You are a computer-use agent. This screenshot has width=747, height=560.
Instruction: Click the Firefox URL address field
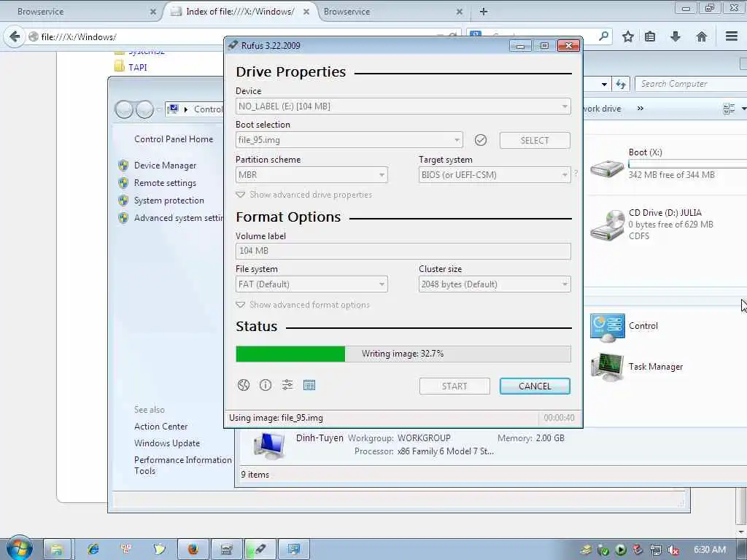tap(239, 36)
